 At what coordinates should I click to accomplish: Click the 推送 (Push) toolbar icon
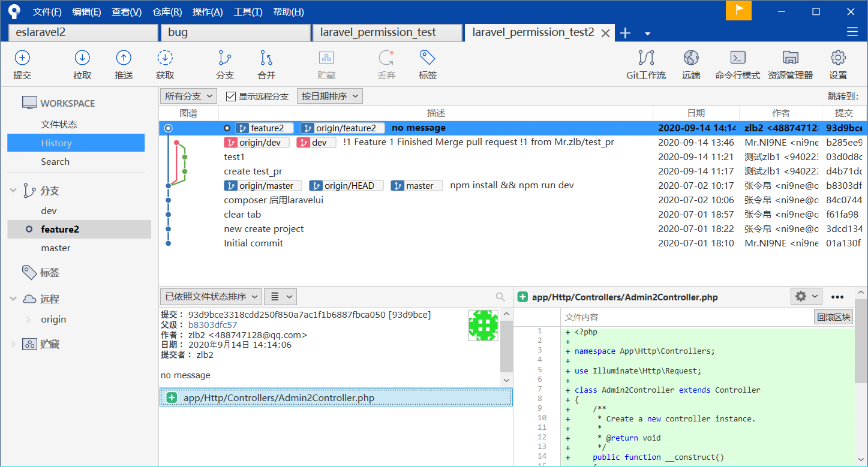[x=124, y=58]
